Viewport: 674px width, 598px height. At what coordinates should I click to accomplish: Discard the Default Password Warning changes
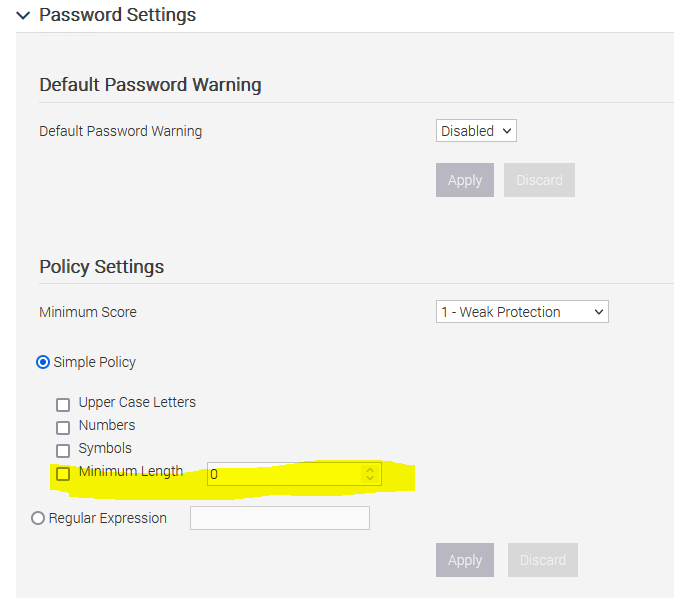pos(539,180)
